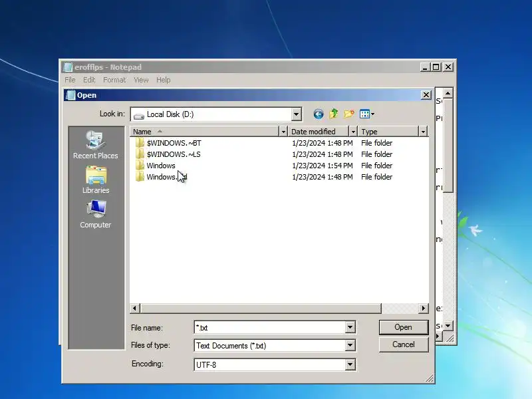Go back using the blue back arrow icon
The height and width of the screenshot is (399, 532).
(319, 114)
